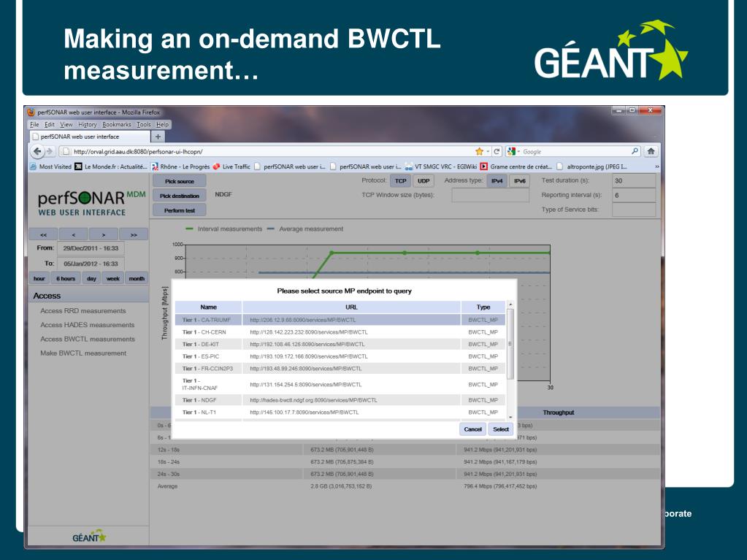Select hour time range
Viewport: 747px width, 560px height.
(39, 279)
